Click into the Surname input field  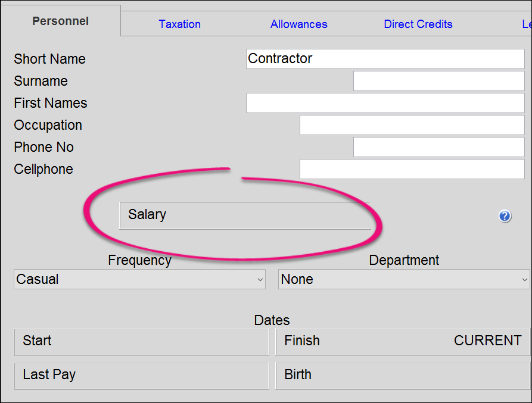[x=438, y=81]
